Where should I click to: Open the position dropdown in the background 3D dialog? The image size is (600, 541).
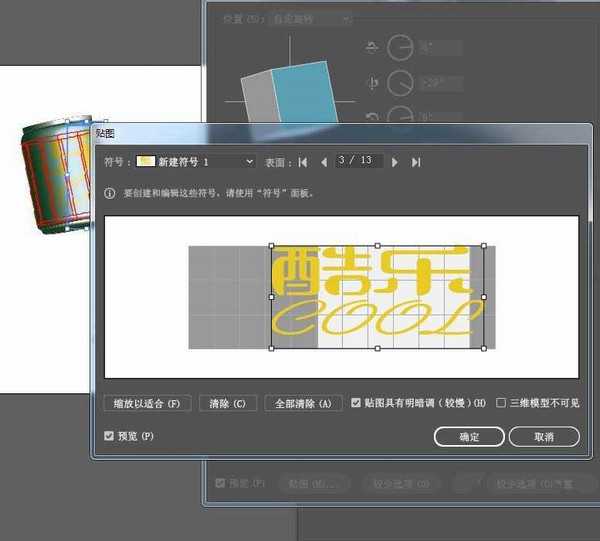311,19
